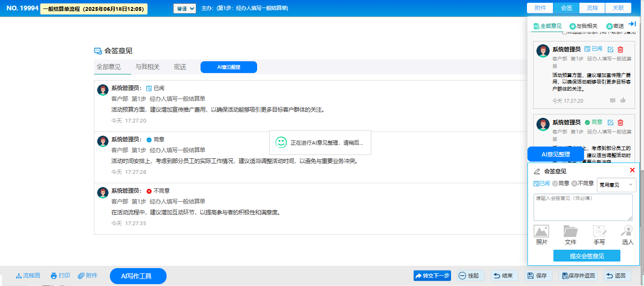Click the 选人 person picker icon

click(627, 231)
